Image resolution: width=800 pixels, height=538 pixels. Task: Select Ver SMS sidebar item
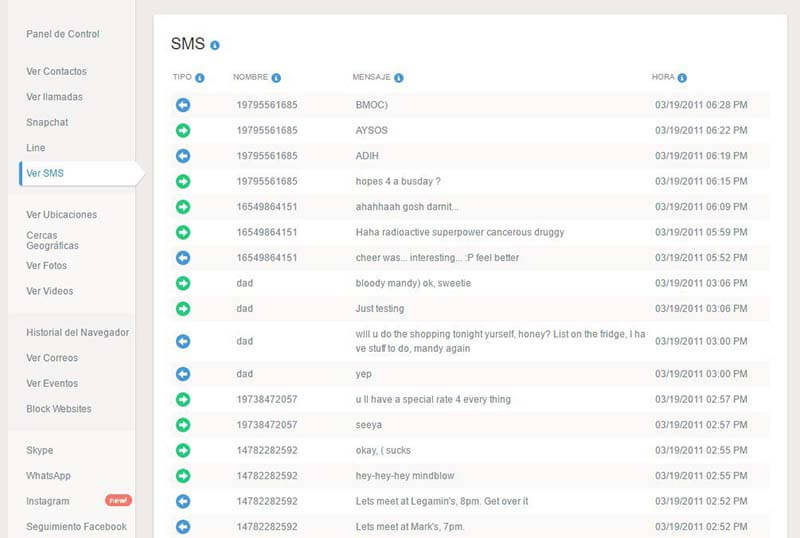coord(45,174)
